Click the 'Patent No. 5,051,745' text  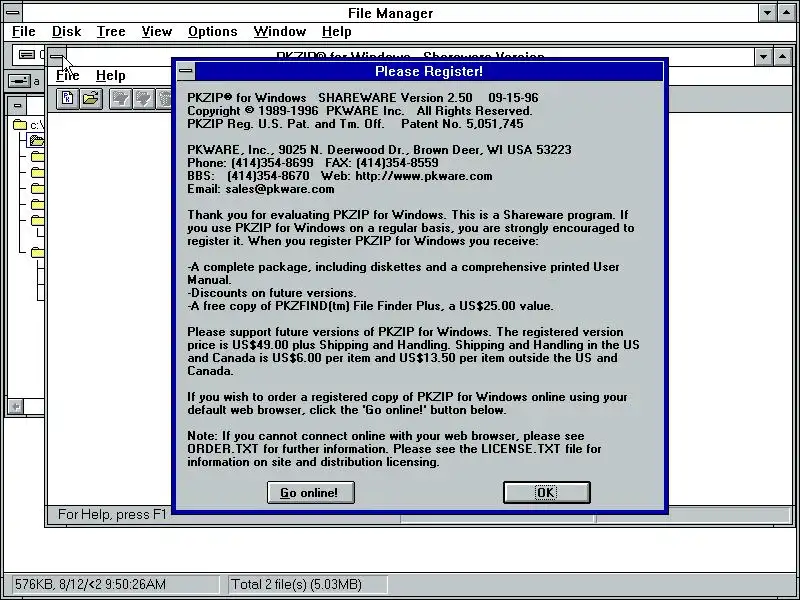462,124
